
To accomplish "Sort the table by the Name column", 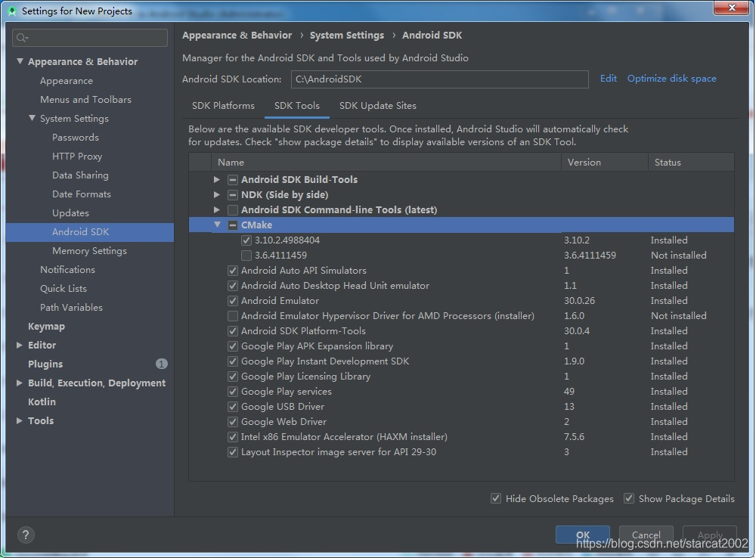I will click(x=386, y=163).
